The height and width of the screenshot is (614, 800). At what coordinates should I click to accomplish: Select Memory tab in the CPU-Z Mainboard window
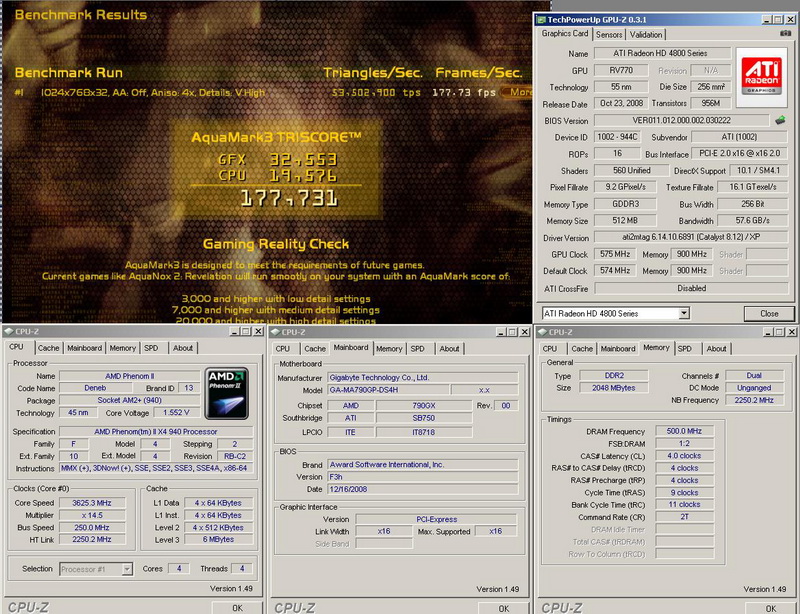(389, 349)
